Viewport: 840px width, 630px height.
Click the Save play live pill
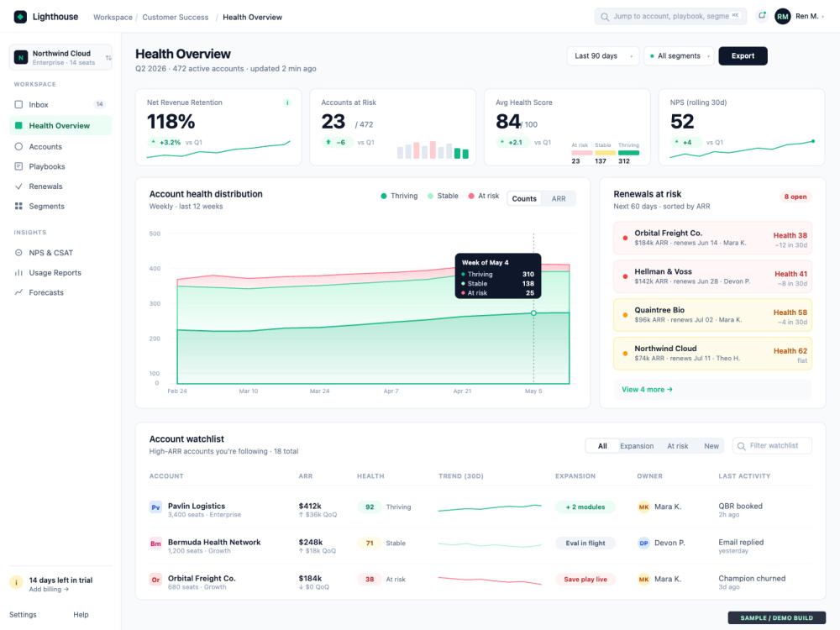(585, 579)
